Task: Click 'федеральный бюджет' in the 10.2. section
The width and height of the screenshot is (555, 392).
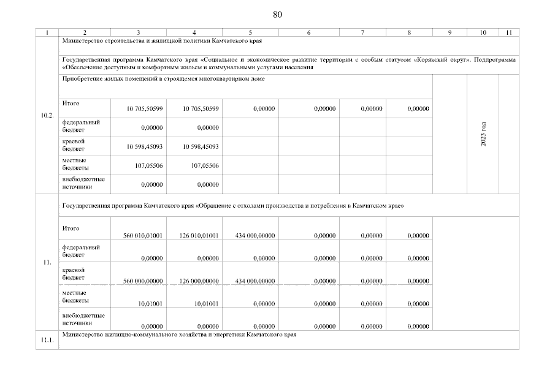Action: coord(81,126)
